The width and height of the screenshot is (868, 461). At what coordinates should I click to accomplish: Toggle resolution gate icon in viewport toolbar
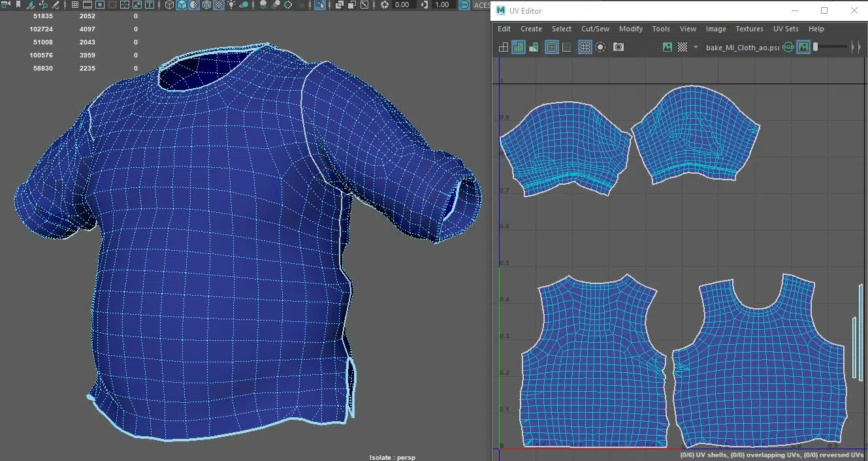point(100,5)
